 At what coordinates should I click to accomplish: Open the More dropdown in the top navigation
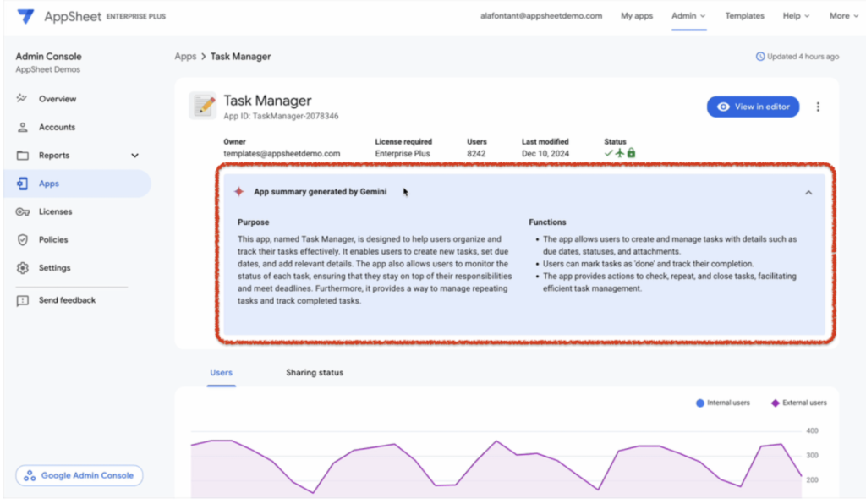pos(843,15)
